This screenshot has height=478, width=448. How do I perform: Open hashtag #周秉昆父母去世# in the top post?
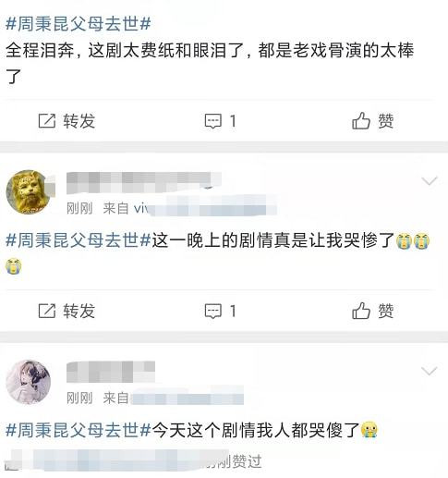pos(79,24)
